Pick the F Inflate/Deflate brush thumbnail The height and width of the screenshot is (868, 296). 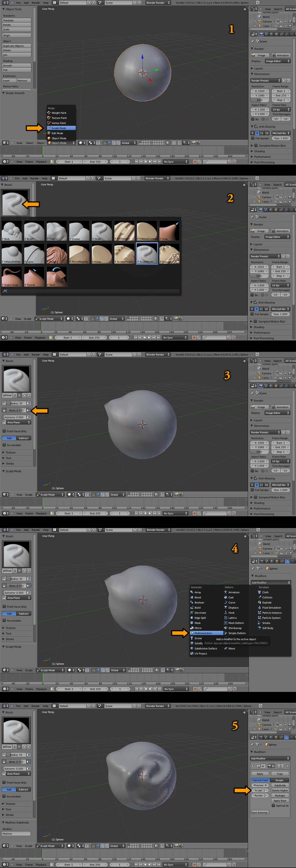[x=12, y=253]
